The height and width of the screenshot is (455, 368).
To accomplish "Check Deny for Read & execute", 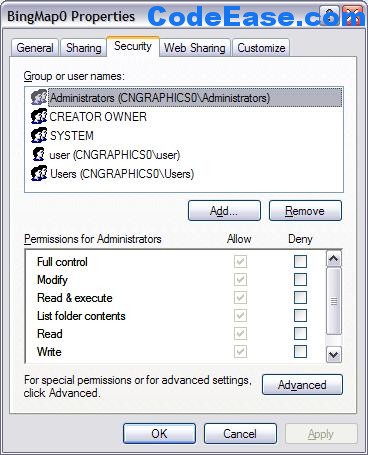I will point(300,297).
